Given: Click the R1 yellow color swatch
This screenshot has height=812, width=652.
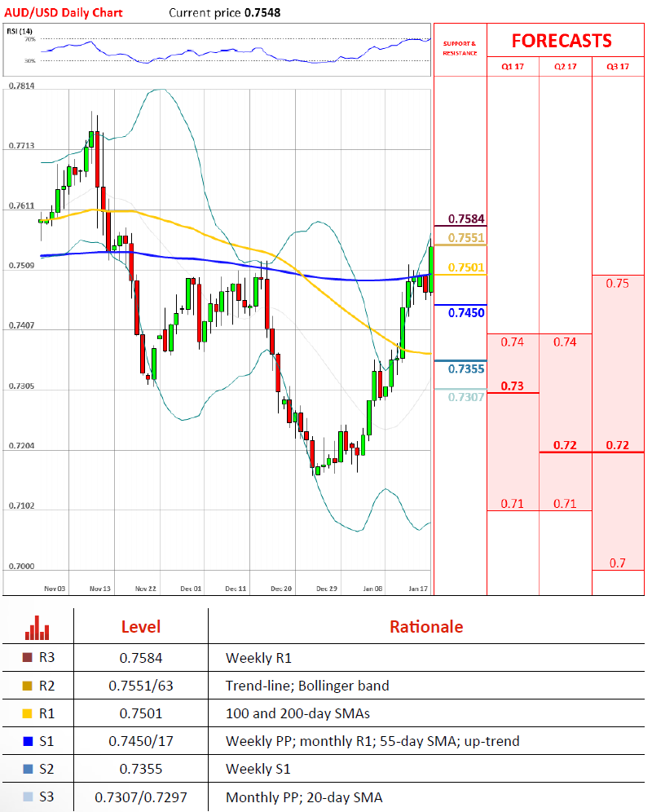Looking at the screenshot, I should click(x=28, y=713).
